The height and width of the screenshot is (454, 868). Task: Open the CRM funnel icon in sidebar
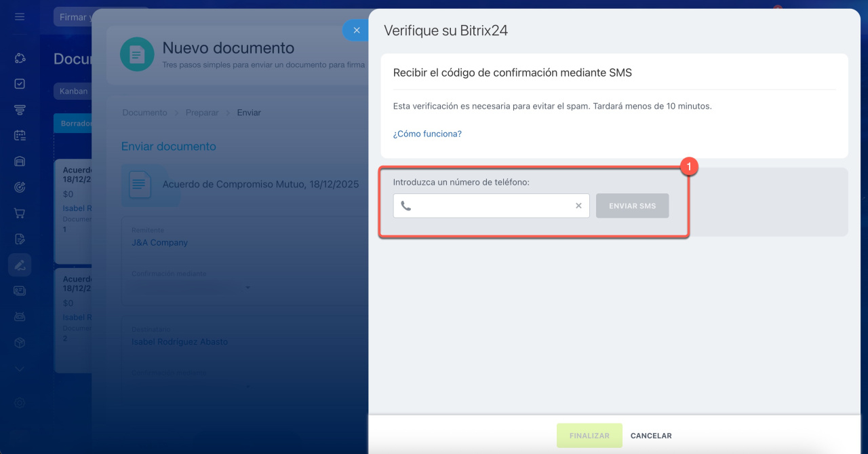[20, 110]
